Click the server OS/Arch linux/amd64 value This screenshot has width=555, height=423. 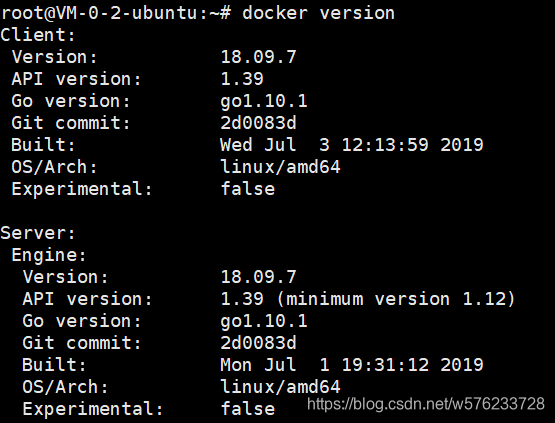point(280,387)
